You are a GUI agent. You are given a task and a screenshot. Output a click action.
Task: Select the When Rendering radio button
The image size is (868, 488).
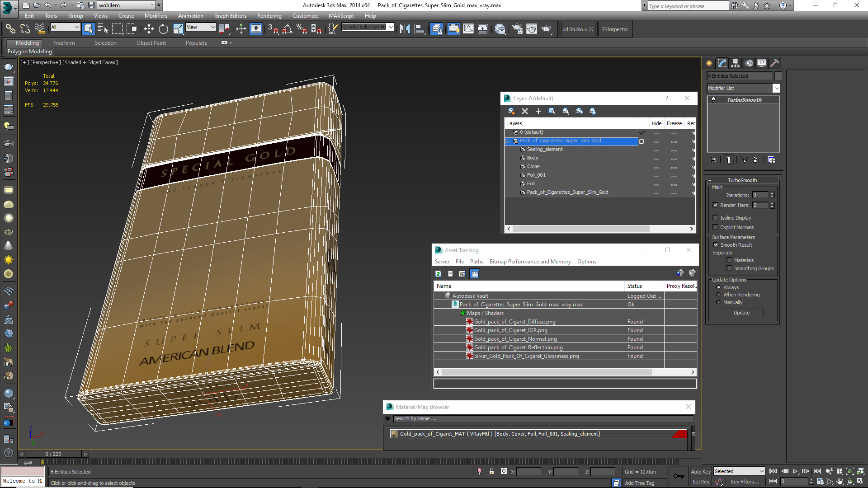point(719,295)
